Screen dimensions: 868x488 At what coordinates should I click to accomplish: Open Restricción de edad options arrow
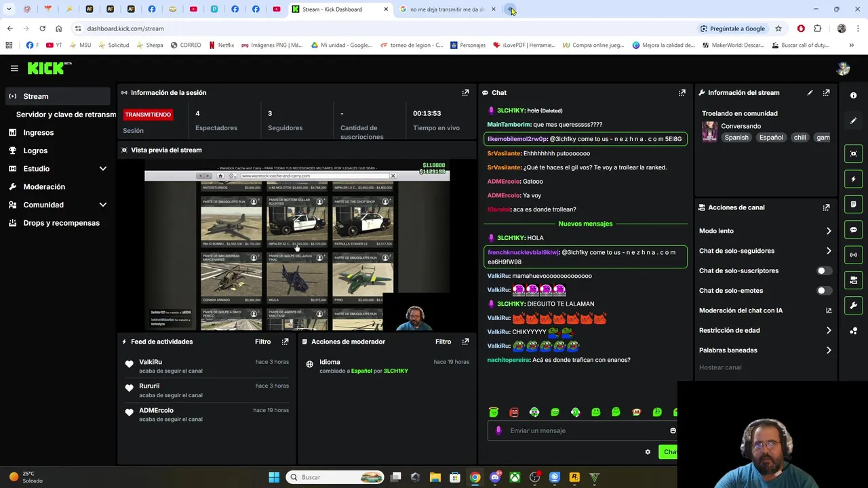pos(829,331)
